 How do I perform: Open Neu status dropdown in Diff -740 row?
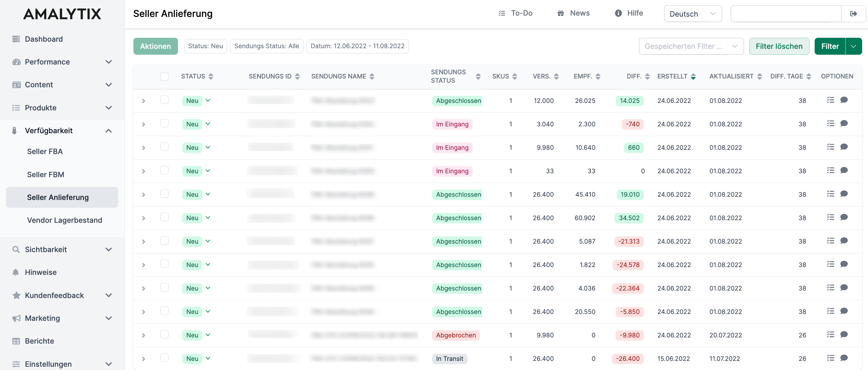pyautogui.click(x=208, y=124)
